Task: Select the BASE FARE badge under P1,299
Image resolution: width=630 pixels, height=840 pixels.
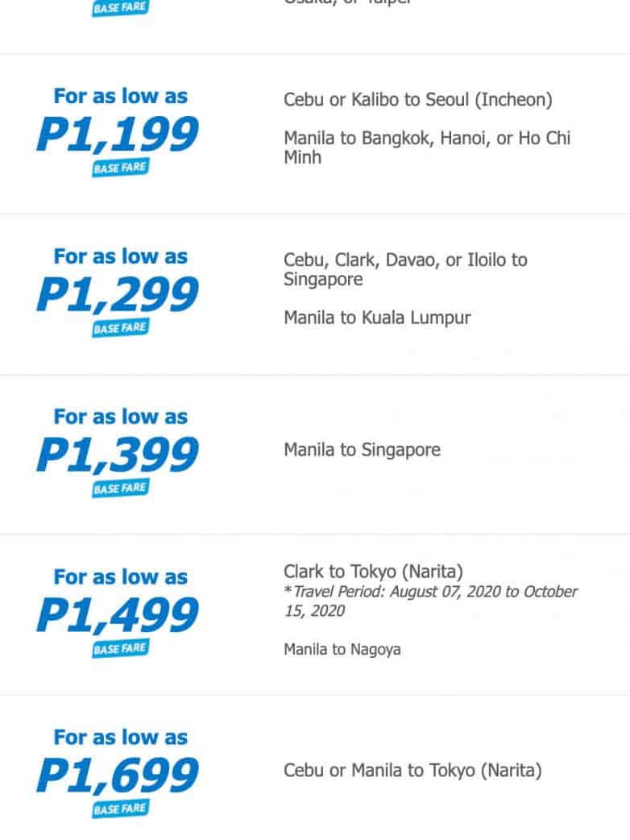Action: point(120,328)
